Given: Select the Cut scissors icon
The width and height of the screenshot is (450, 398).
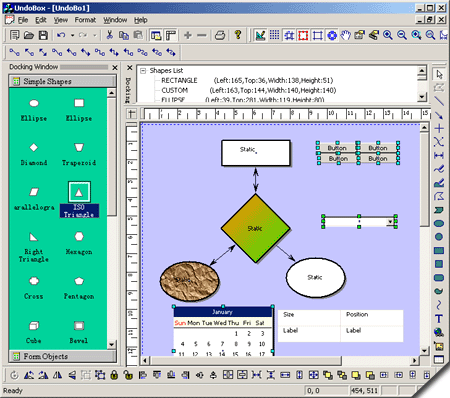Looking at the screenshot, I should point(109,35).
